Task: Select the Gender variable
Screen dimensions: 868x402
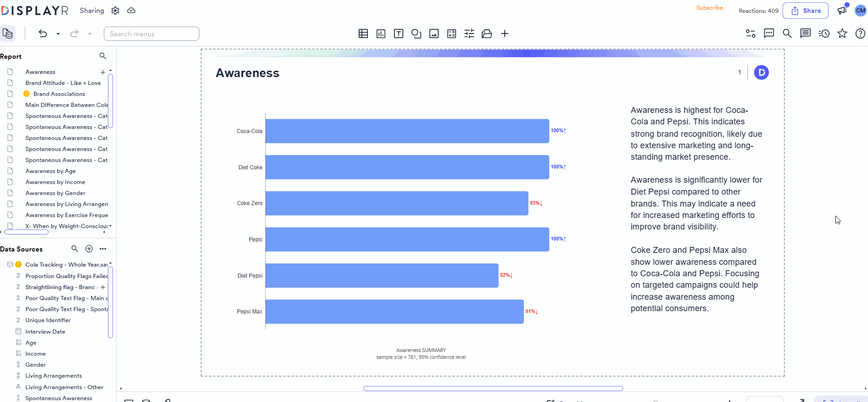Action: (35, 365)
